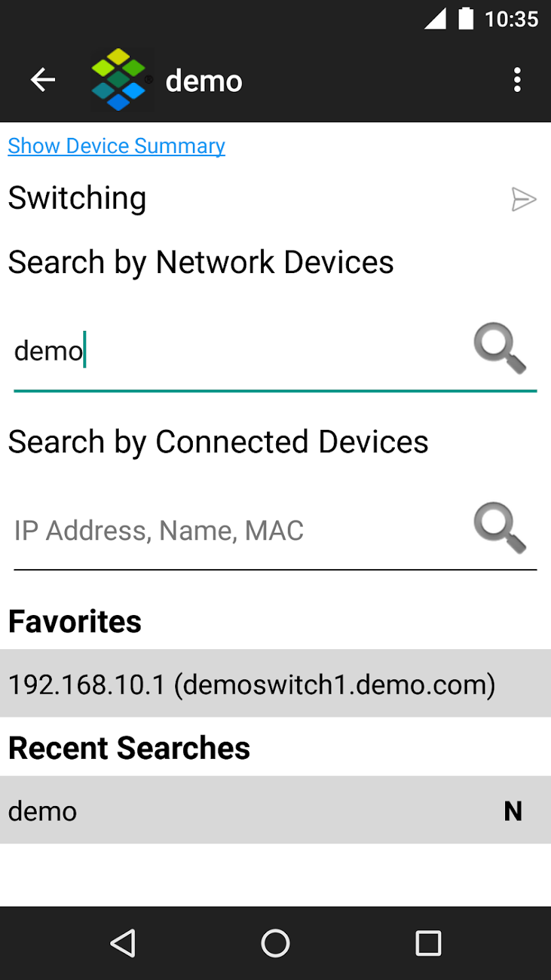Tap the Android home circle button
The width and height of the screenshot is (551, 980).
click(x=275, y=943)
